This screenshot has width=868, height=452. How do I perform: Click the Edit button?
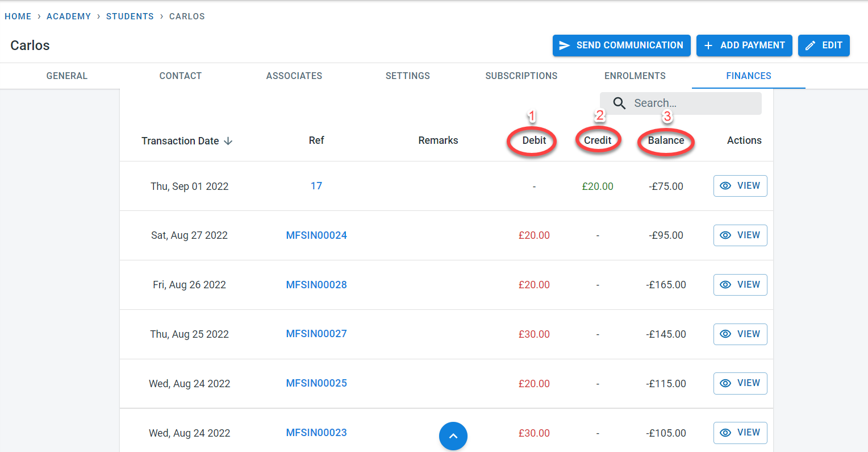(x=824, y=45)
